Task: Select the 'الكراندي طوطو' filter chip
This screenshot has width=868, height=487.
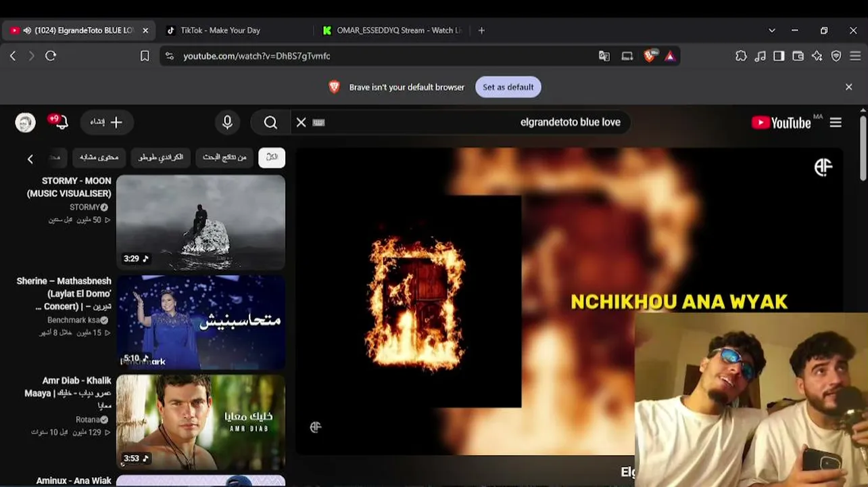Action: [161, 158]
